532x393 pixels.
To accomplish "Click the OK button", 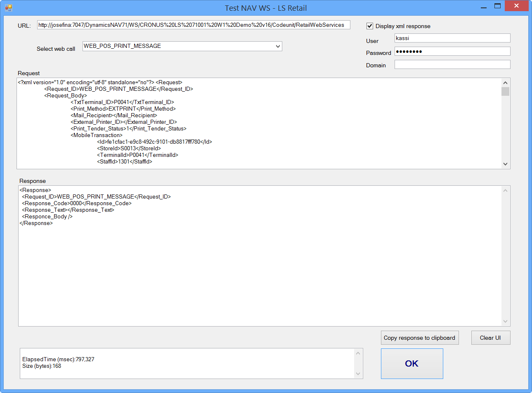I will pos(412,364).
